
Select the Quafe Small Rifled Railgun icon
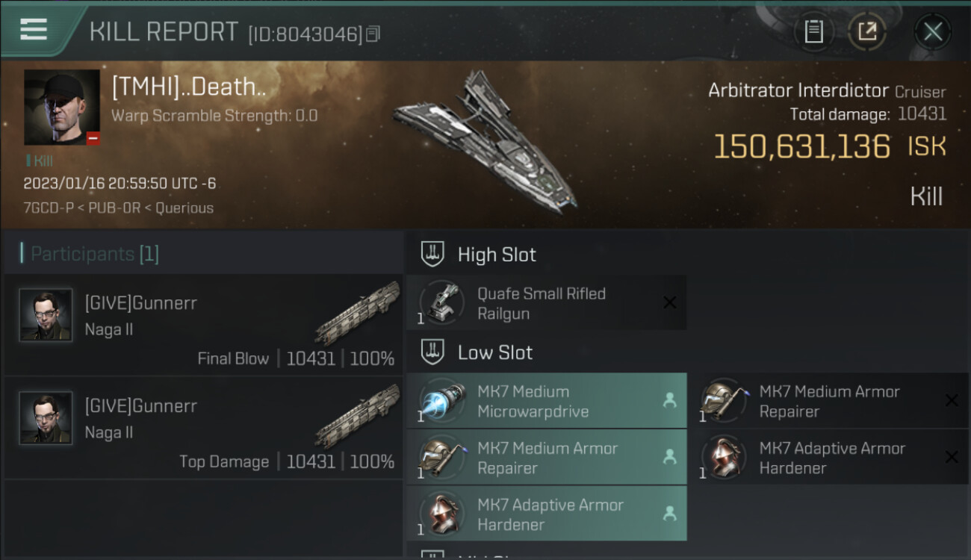(x=442, y=302)
